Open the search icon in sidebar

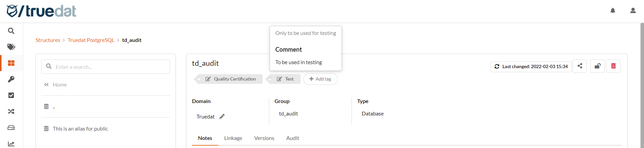click(x=11, y=31)
